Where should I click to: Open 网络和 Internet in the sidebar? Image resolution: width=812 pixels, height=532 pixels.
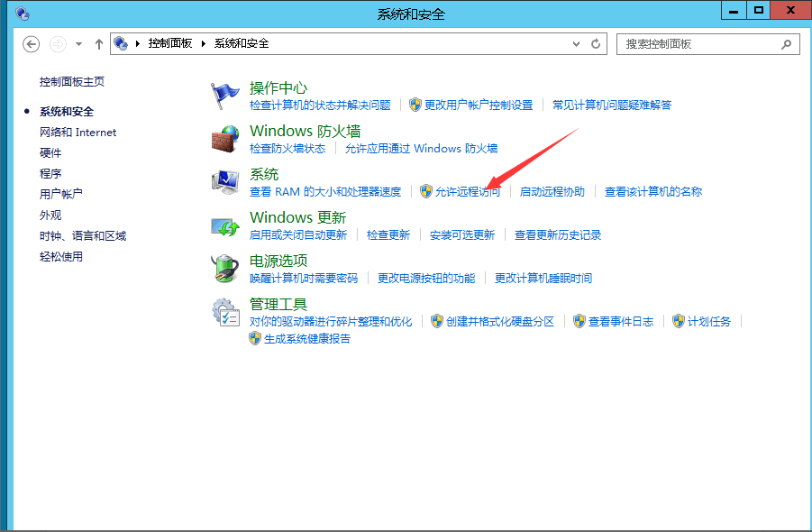pyautogui.click(x=78, y=133)
